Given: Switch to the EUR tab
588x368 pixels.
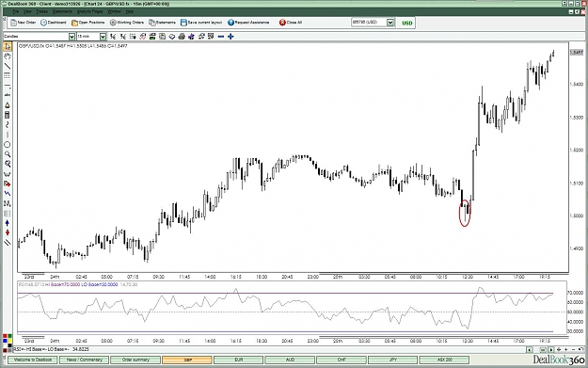Looking at the screenshot, I should [x=239, y=360].
